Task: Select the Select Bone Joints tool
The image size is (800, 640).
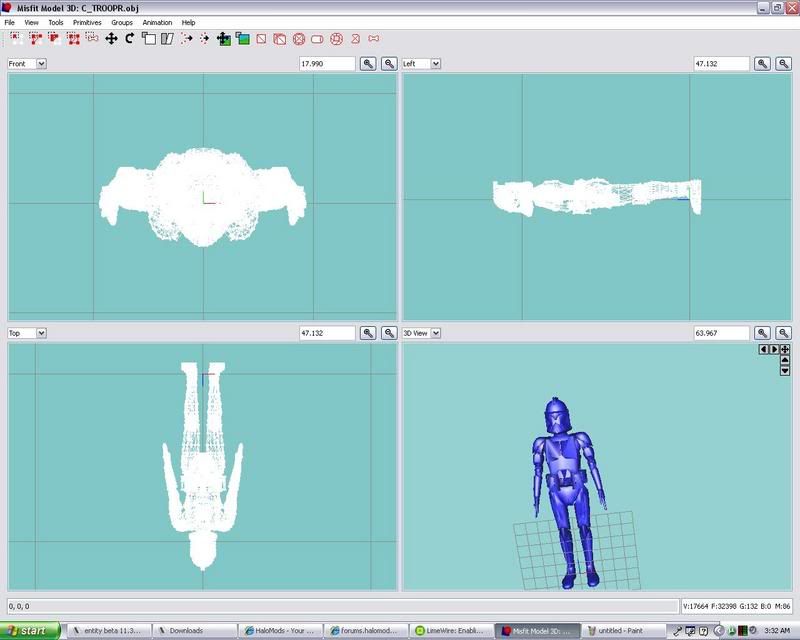Action: coord(92,38)
